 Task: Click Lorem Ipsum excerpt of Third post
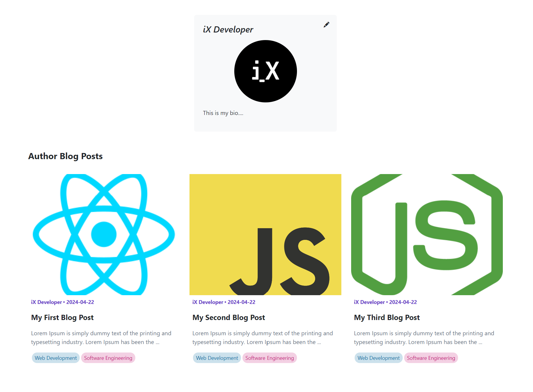click(424, 338)
